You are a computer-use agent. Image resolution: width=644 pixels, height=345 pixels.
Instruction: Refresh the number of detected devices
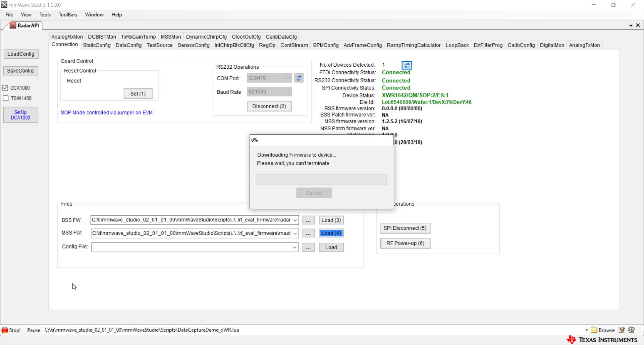(x=407, y=65)
